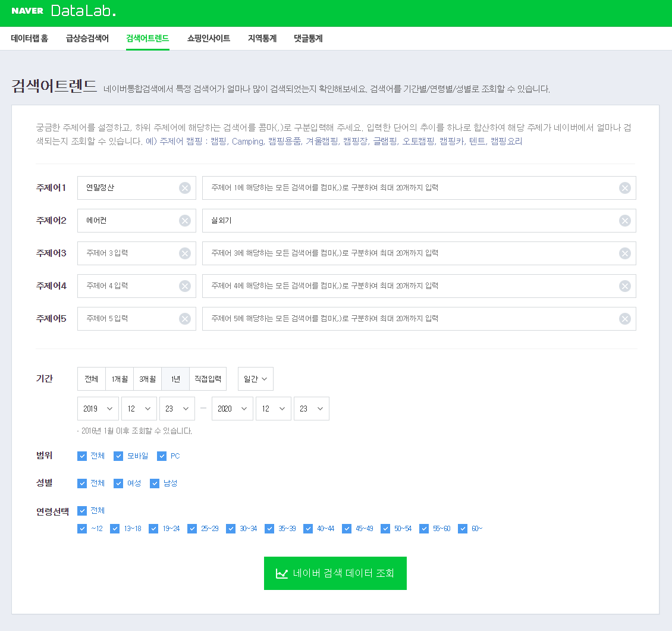Open the end month dropdown
The height and width of the screenshot is (631, 672).
274,409
